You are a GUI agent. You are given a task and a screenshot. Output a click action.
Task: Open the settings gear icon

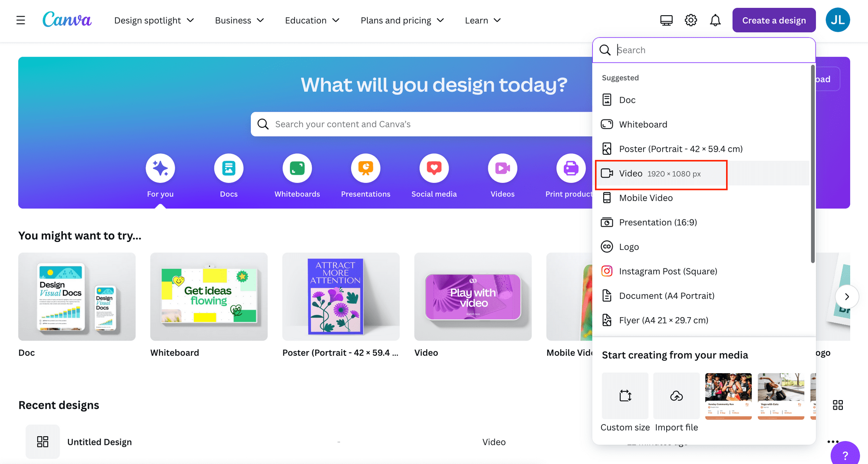click(690, 20)
